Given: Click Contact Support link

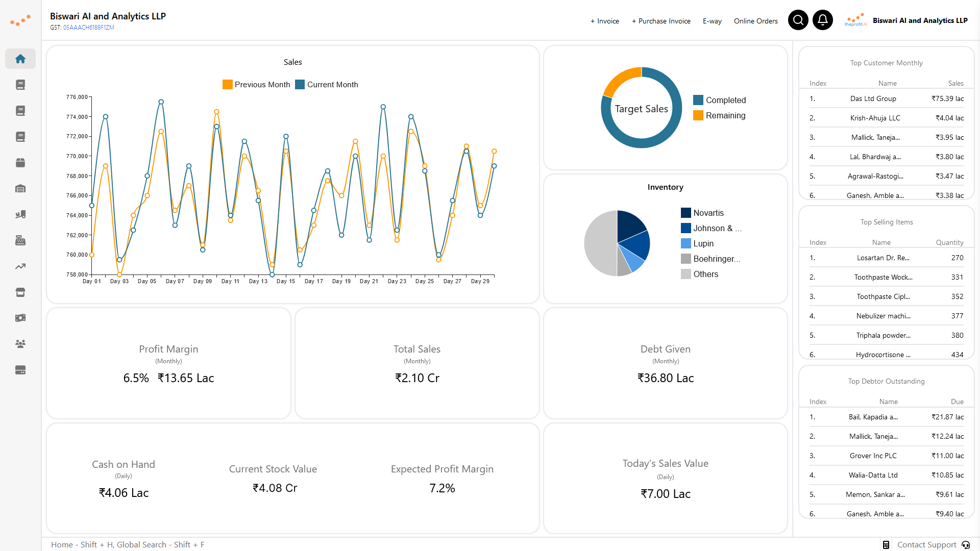Looking at the screenshot, I should 927,545.
